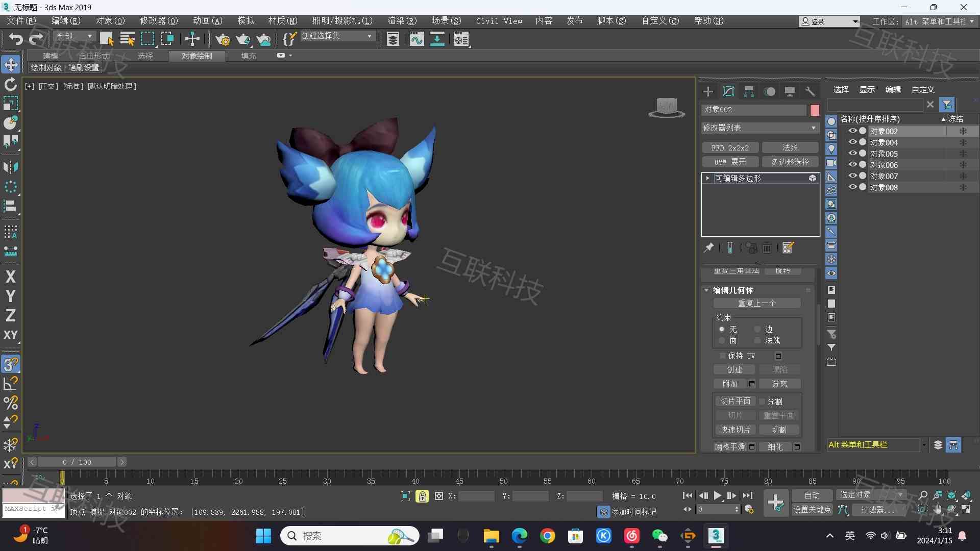Collapse the 编辑几何体 rollout
The width and height of the screenshot is (980, 551).
[706, 290]
